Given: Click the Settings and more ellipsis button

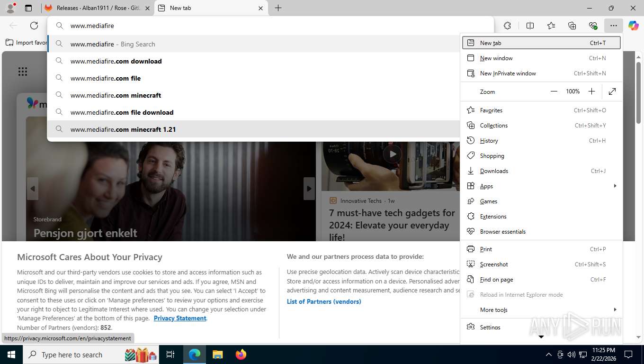Looking at the screenshot, I should pos(613,26).
